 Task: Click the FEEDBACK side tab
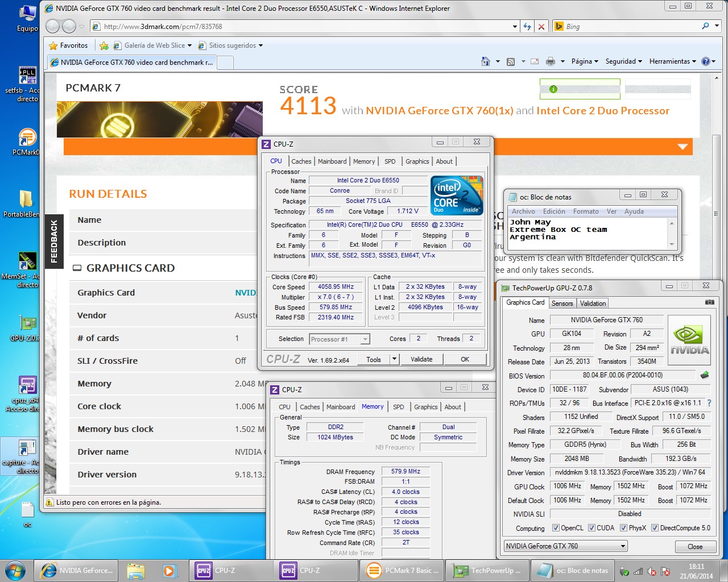click(54, 241)
